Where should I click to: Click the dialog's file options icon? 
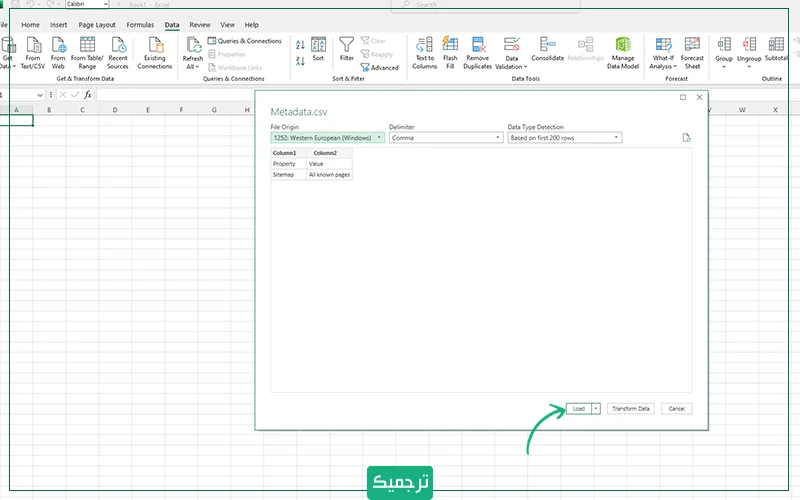click(686, 138)
